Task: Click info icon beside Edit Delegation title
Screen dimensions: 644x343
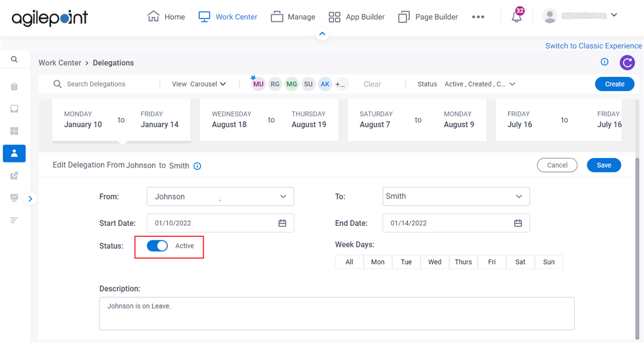Action: (x=197, y=166)
